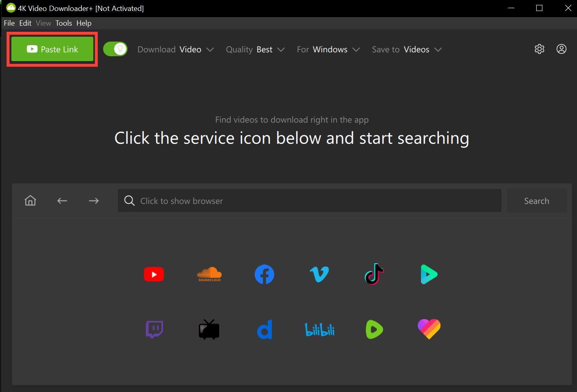577x392 pixels.
Task: Launch the TikTok service icon
Action: pos(374,274)
